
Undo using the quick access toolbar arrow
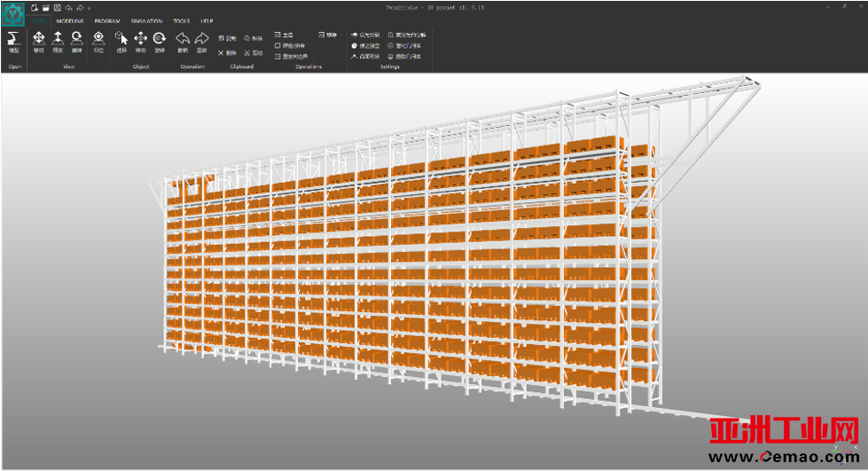68,8
